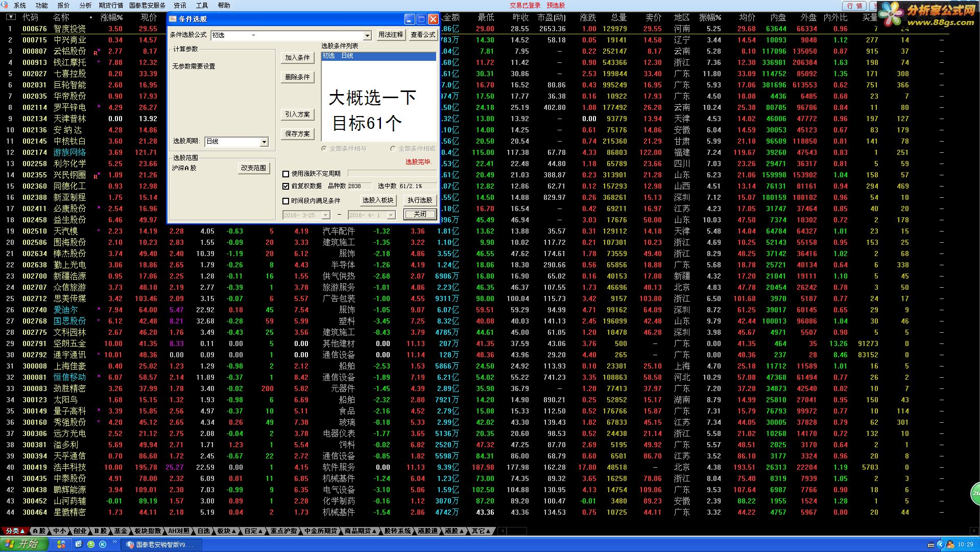Open the 帮助 menu
This screenshot has height=552, width=980.
[x=224, y=6]
